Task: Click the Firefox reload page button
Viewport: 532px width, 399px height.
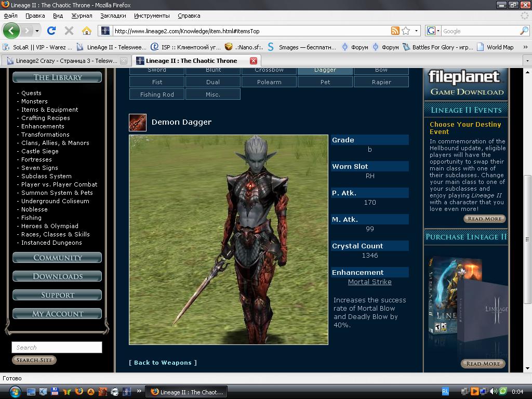Action: [x=51, y=31]
